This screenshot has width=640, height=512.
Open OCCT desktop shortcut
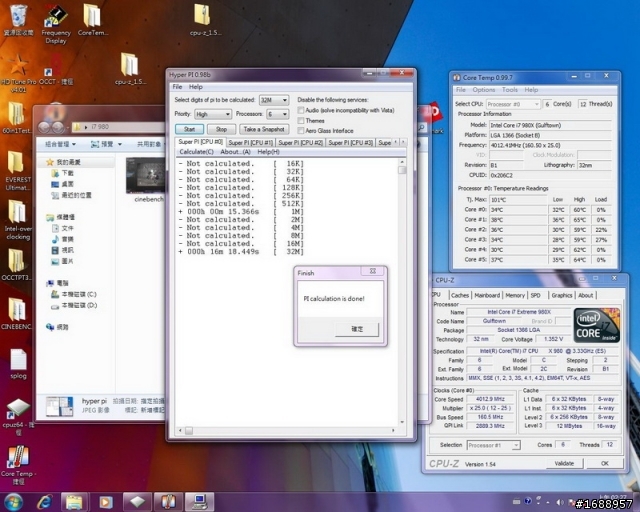coord(56,69)
